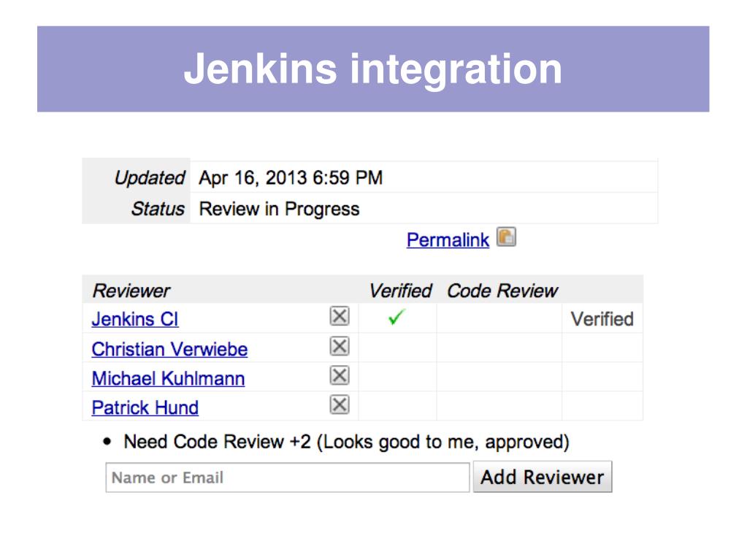Click the Updated field label
This screenshot has height=560, width=747.
(x=149, y=177)
